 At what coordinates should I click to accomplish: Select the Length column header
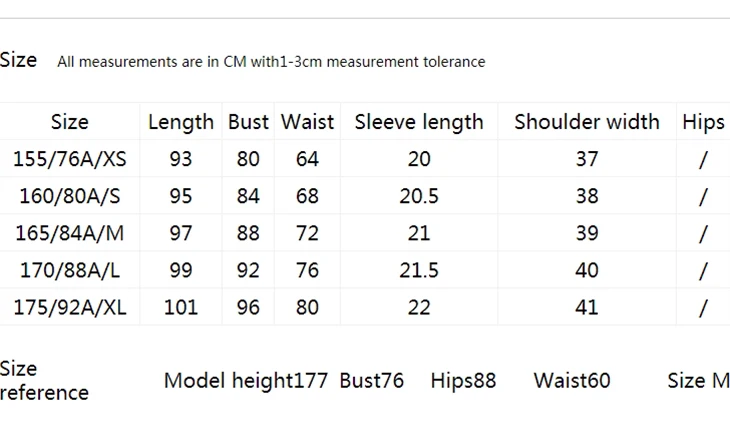181,123
